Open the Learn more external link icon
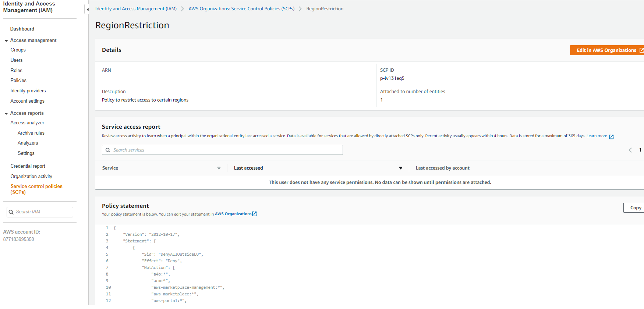Screen dimensions: 644x309 tap(611, 136)
